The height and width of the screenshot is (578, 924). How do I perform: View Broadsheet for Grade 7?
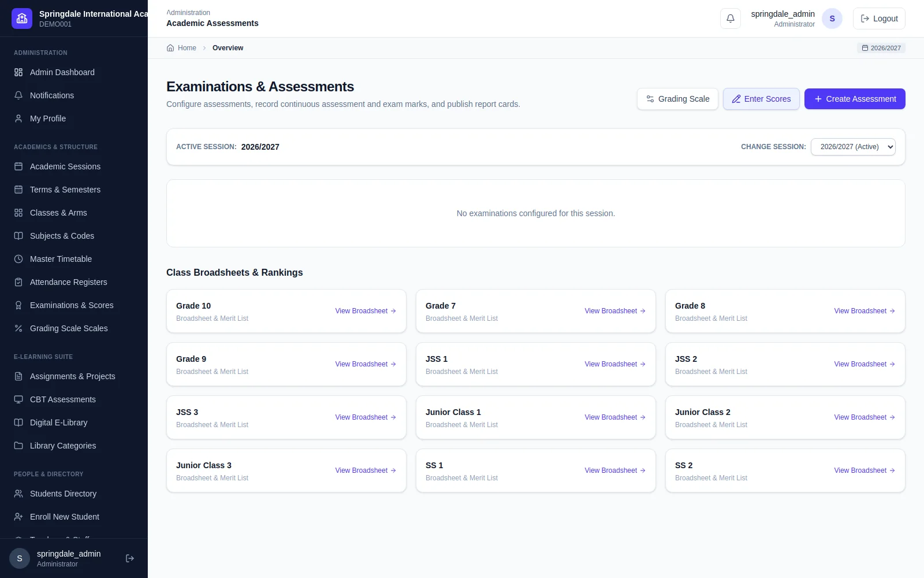(615, 311)
